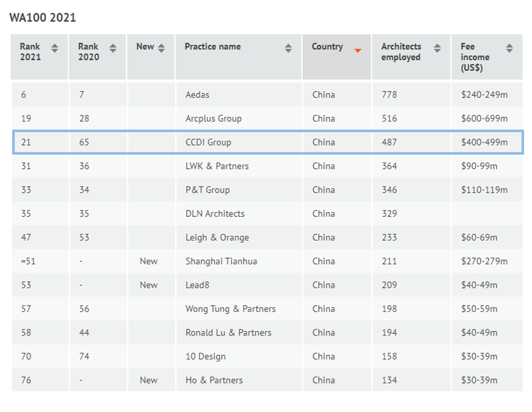Click the $90-99m fee income cell
Image resolution: width=532 pixels, height=412 pixels.
(479, 166)
